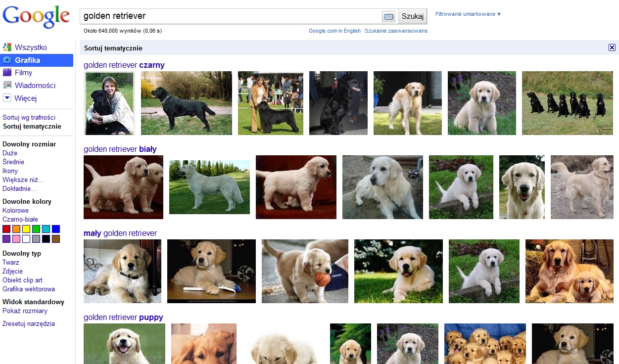Expand the Więcej arrow icon
The image size is (619, 364).
point(7,98)
